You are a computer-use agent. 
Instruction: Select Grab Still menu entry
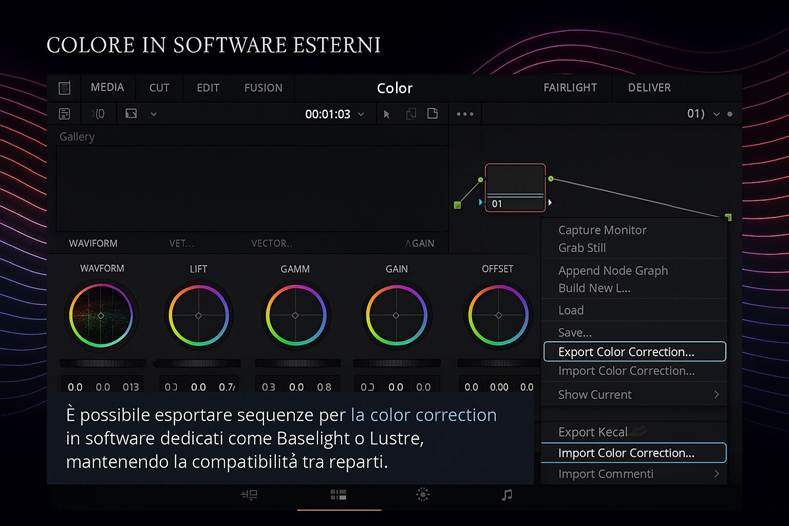tap(582, 248)
